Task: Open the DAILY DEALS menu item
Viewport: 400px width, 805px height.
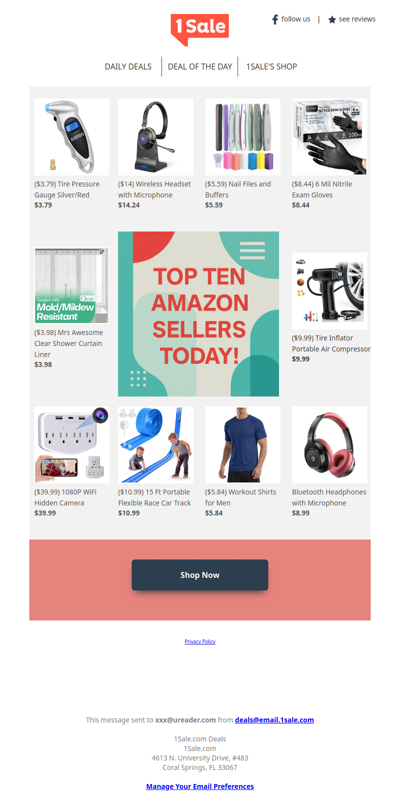Action: coord(128,67)
